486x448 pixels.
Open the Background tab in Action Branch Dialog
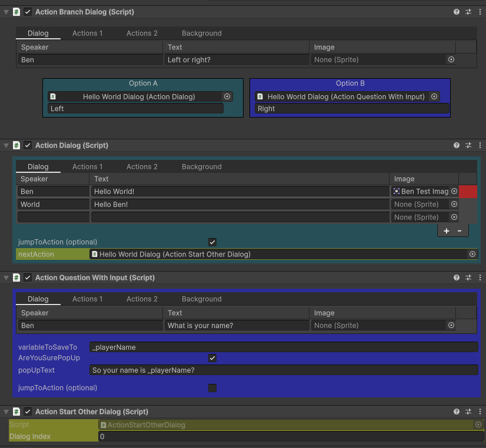point(201,33)
